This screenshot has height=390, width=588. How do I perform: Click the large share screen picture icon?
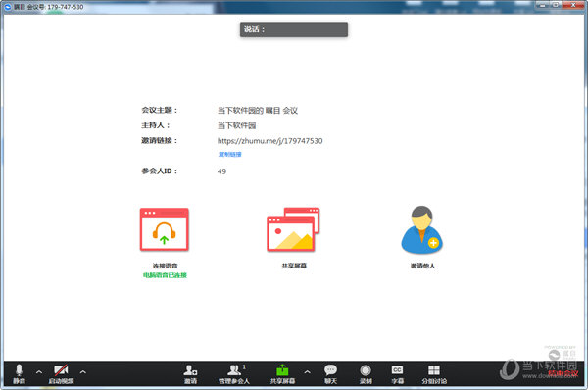(293, 229)
